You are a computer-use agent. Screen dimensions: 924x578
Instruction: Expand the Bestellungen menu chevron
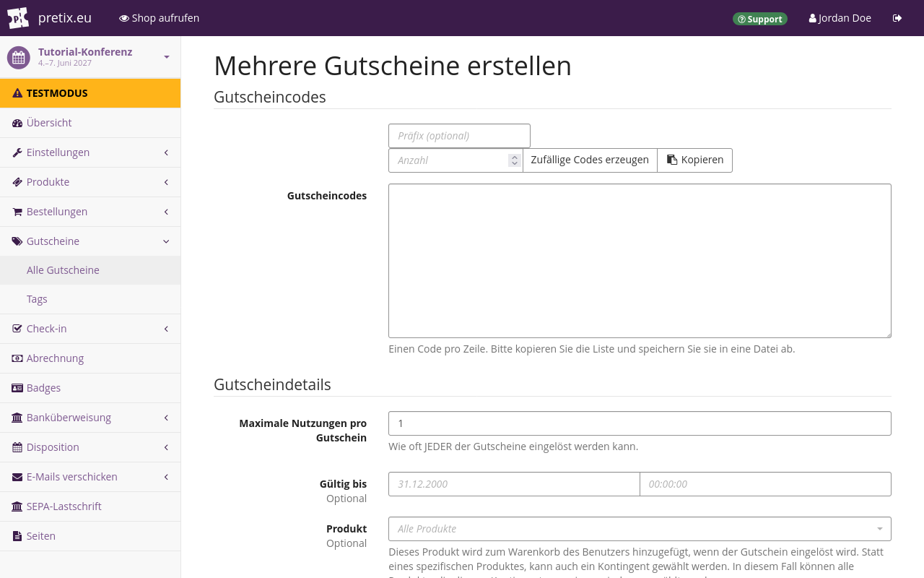pos(166,212)
